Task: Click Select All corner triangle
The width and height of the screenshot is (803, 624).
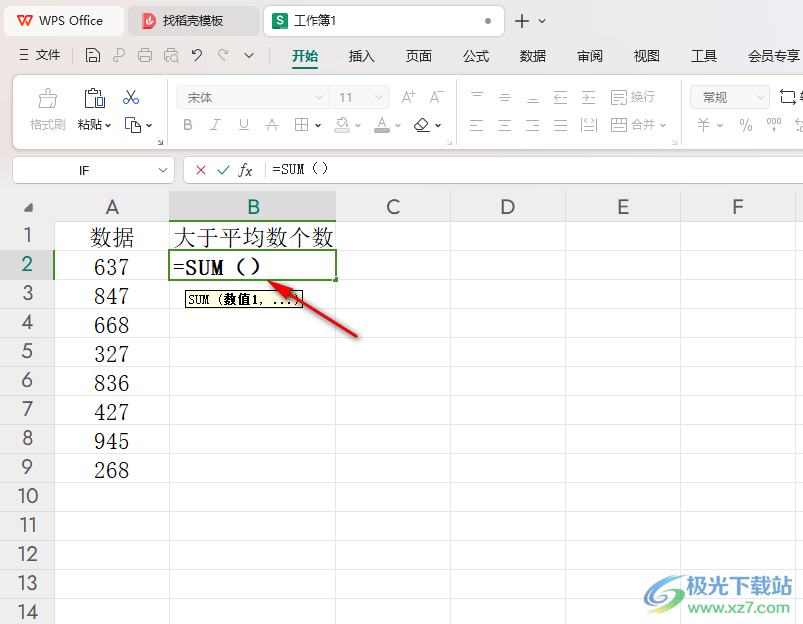Action: pyautogui.click(x=28, y=207)
